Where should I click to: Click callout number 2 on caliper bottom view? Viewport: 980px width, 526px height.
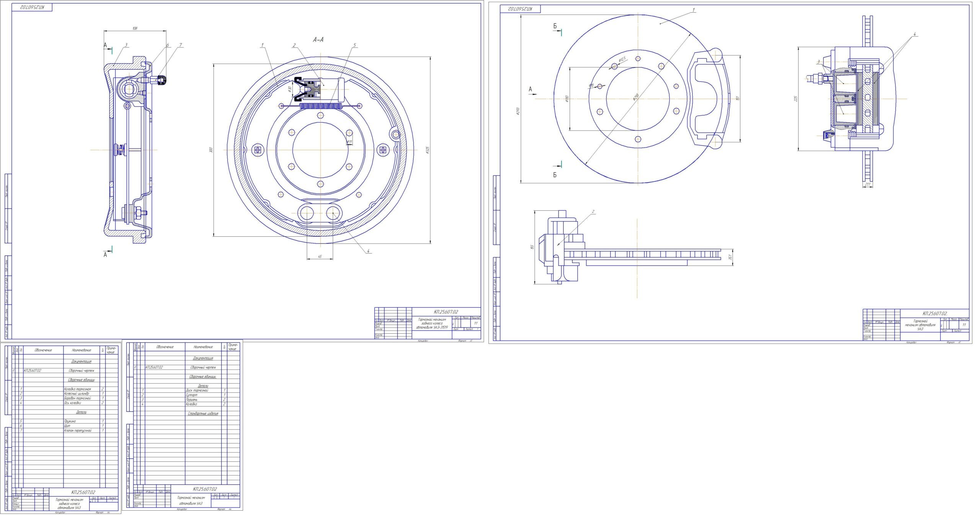pyautogui.click(x=593, y=211)
